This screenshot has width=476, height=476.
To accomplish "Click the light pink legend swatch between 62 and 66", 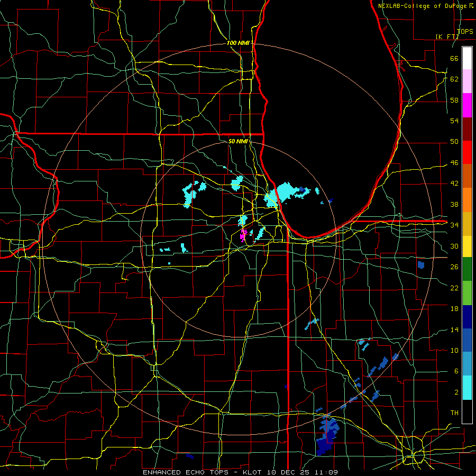I will click(x=467, y=81).
